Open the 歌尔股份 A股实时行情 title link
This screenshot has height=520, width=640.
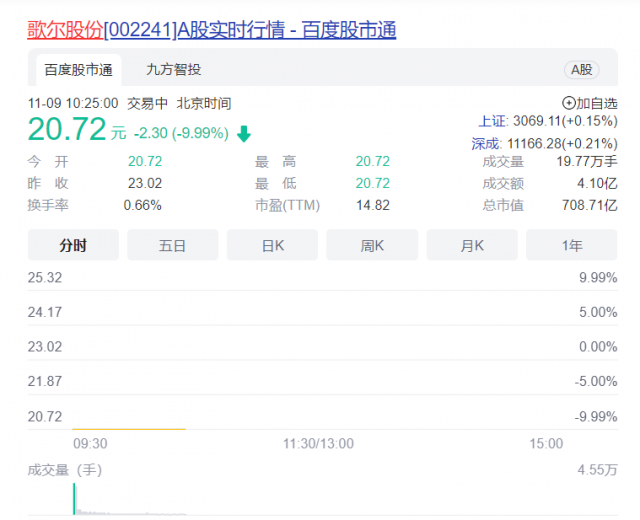tap(211, 30)
